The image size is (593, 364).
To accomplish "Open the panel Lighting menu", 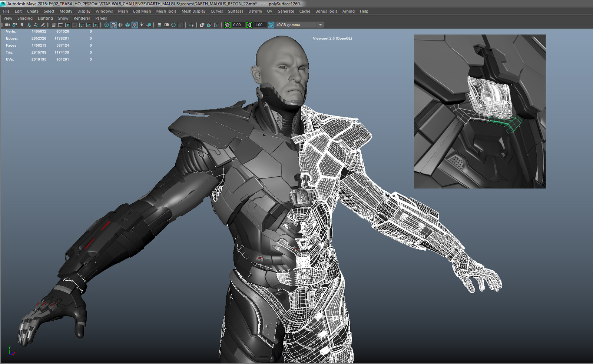I will (x=45, y=18).
